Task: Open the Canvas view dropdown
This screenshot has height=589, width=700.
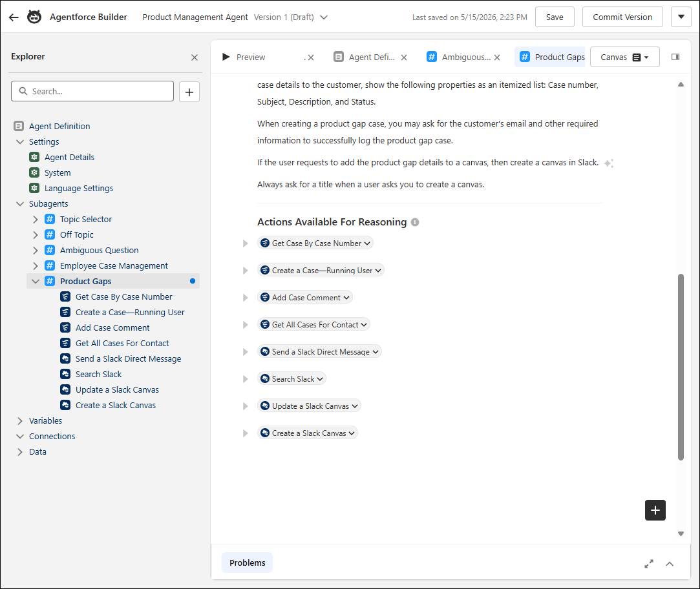Action: [x=624, y=57]
